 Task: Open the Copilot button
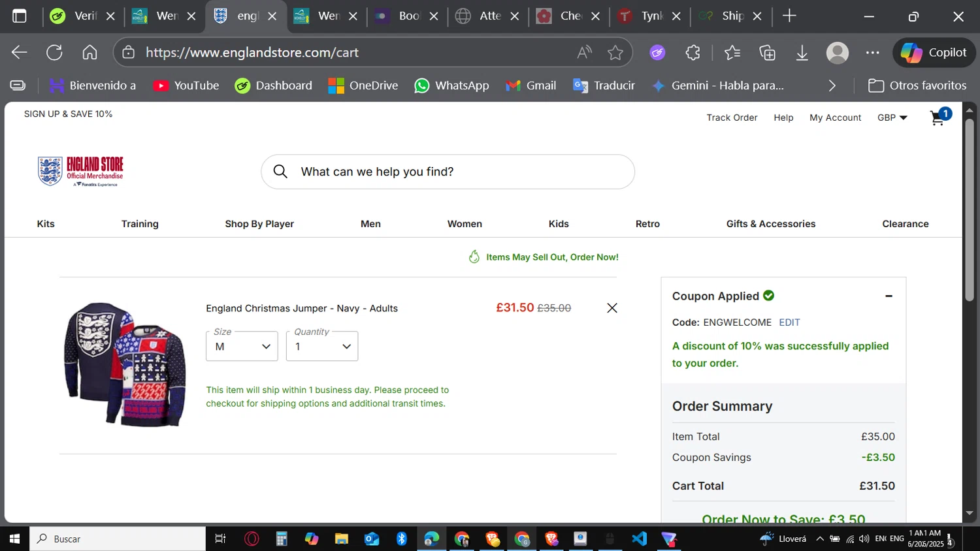(934, 52)
